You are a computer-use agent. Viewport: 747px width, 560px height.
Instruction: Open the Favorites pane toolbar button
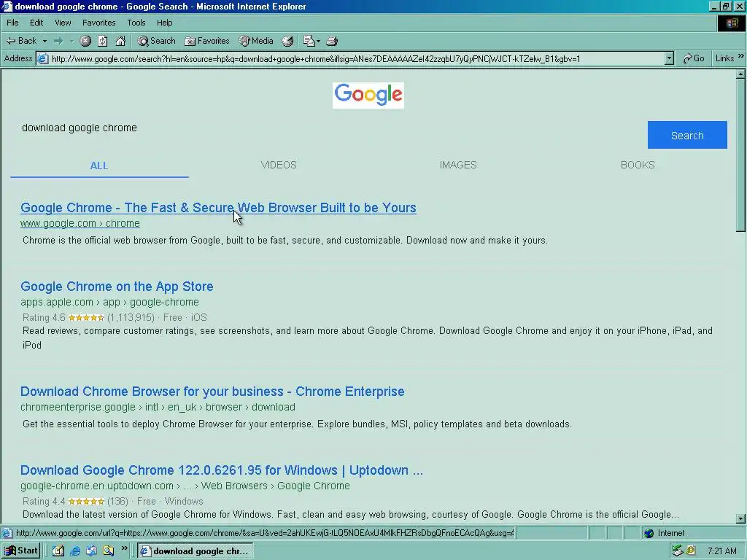click(x=206, y=41)
